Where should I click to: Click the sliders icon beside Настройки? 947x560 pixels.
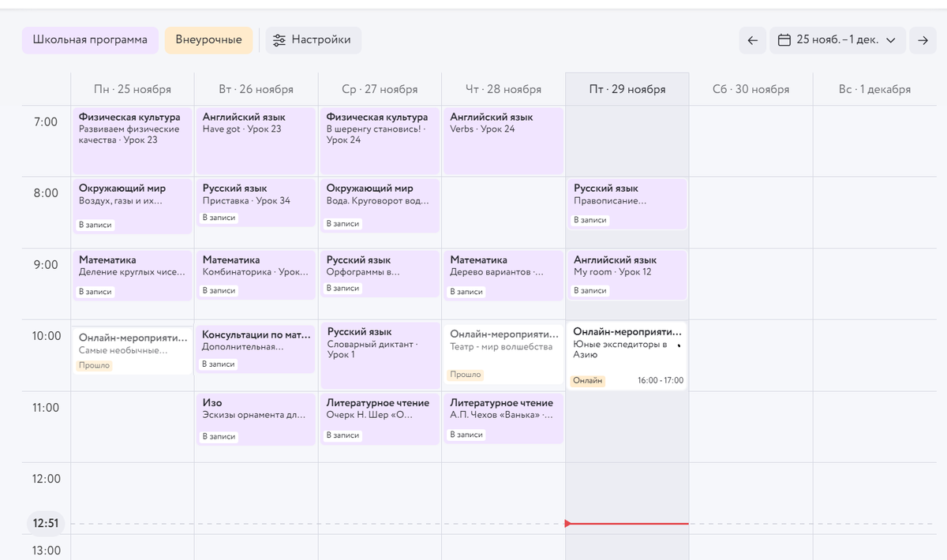click(x=279, y=40)
